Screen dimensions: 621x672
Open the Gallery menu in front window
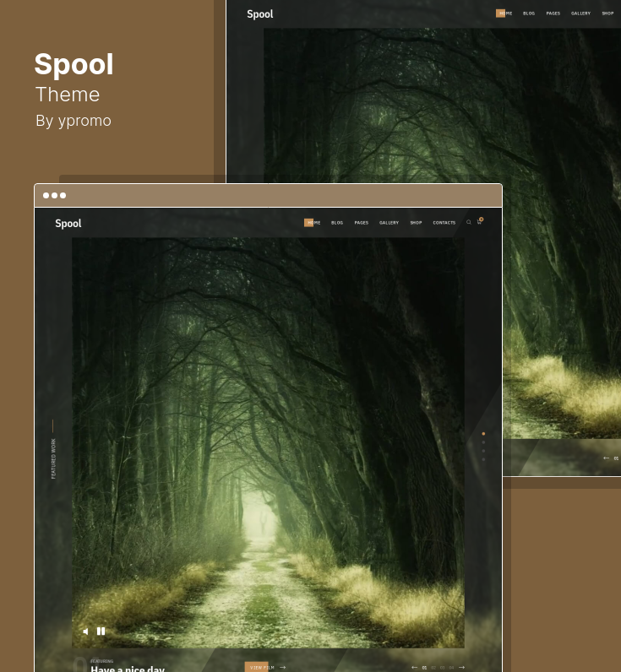click(389, 223)
